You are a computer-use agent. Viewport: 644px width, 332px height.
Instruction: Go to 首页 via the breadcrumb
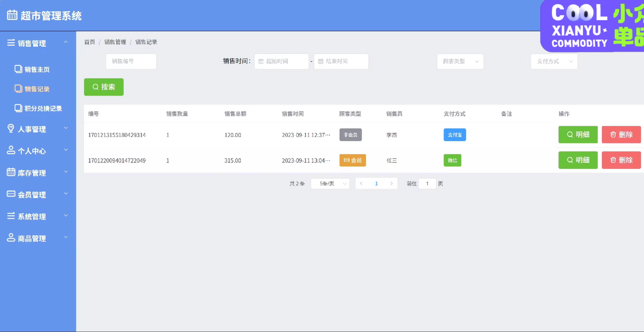click(x=90, y=42)
